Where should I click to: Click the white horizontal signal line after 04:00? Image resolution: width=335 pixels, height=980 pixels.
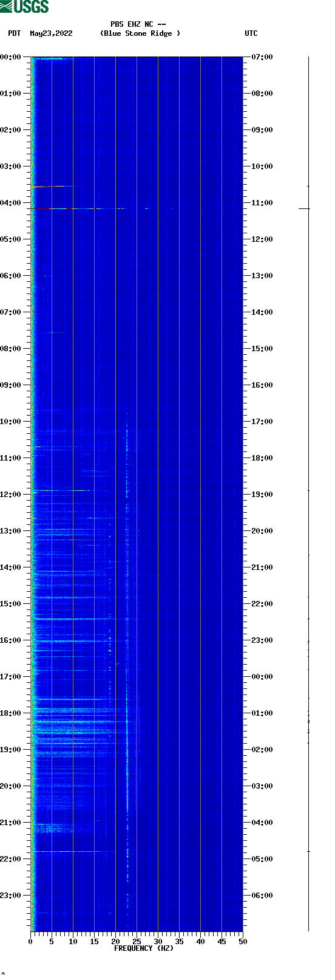point(110,208)
